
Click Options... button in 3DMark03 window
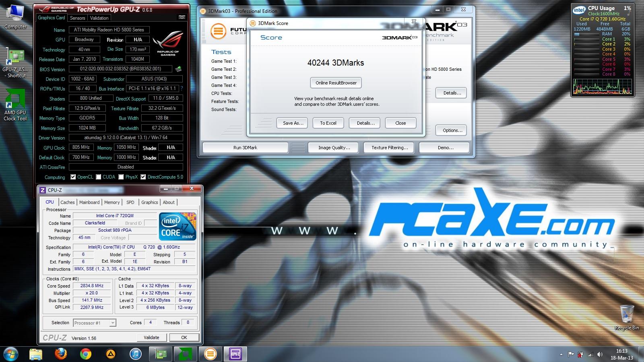point(452,130)
